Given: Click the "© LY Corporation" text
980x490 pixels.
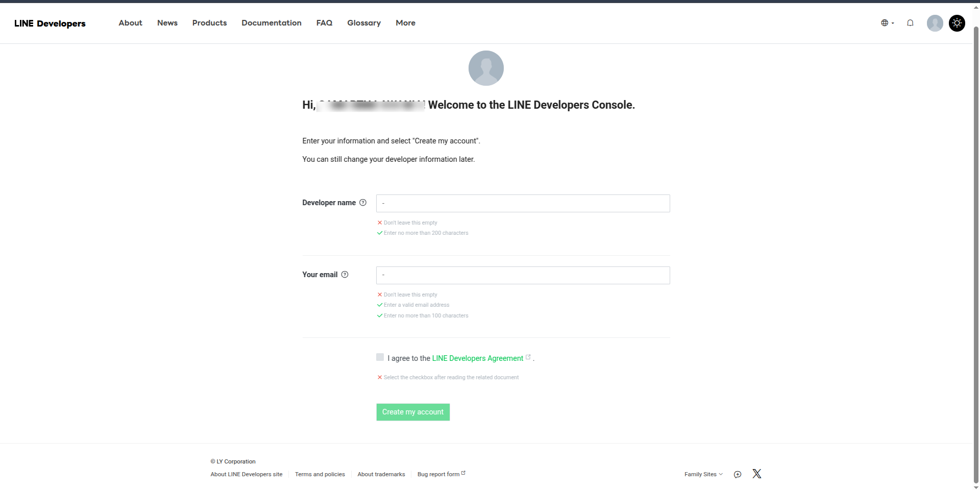Looking at the screenshot, I should (233, 461).
